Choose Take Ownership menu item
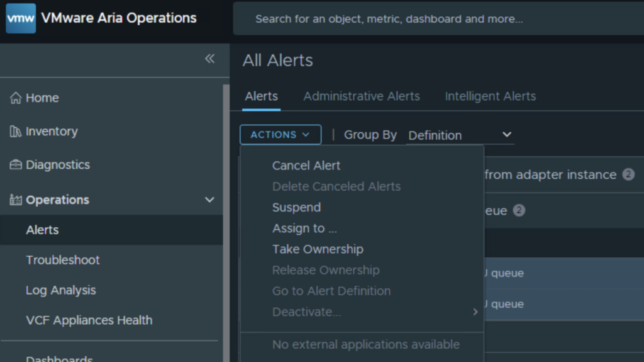644x362 pixels. [318, 249]
